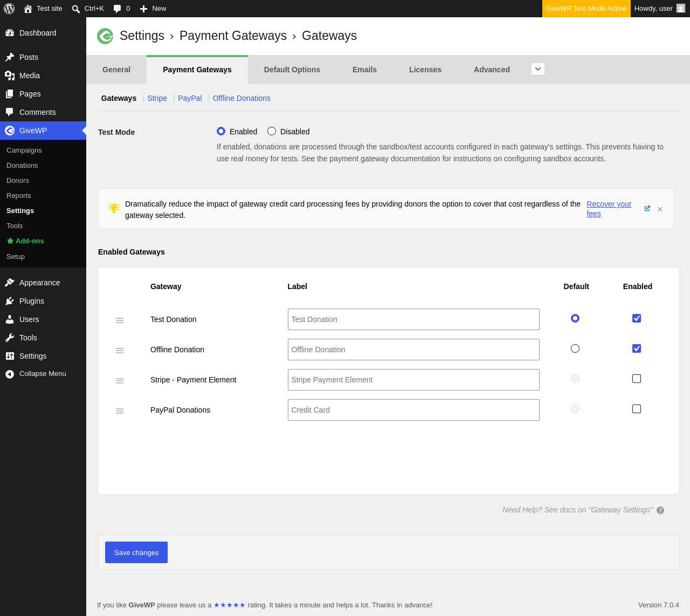Open the Payment Gateways tab

click(197, 70)
